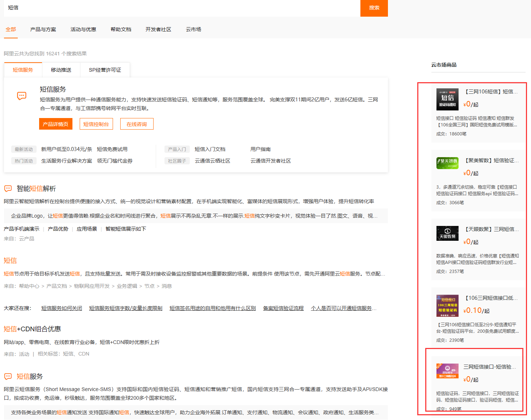Screen dimensions: 531x420
Task: Open the 用户指南 link
Action: 260,149
